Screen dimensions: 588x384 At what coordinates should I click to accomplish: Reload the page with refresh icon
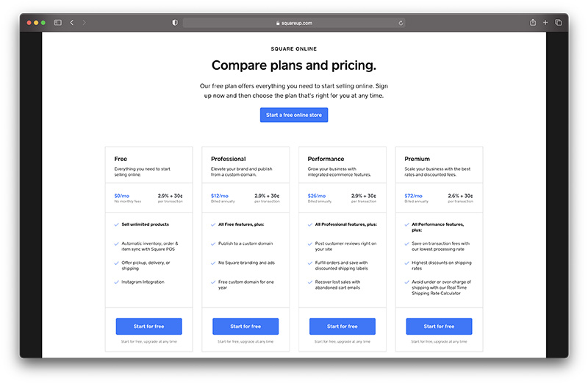point(401,23)
